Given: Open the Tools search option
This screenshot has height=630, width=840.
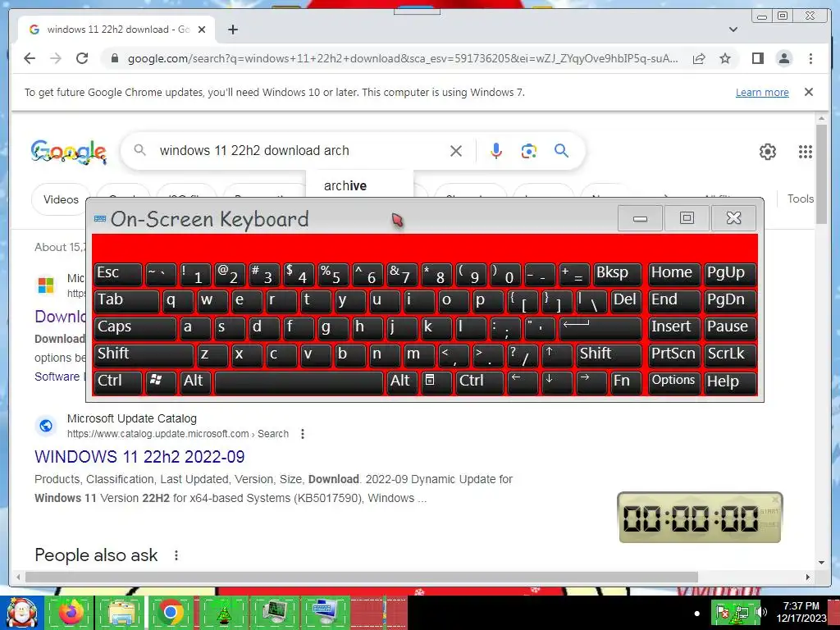Looking at the screenshot, I should pyautogui.click(x=801, y=199).
